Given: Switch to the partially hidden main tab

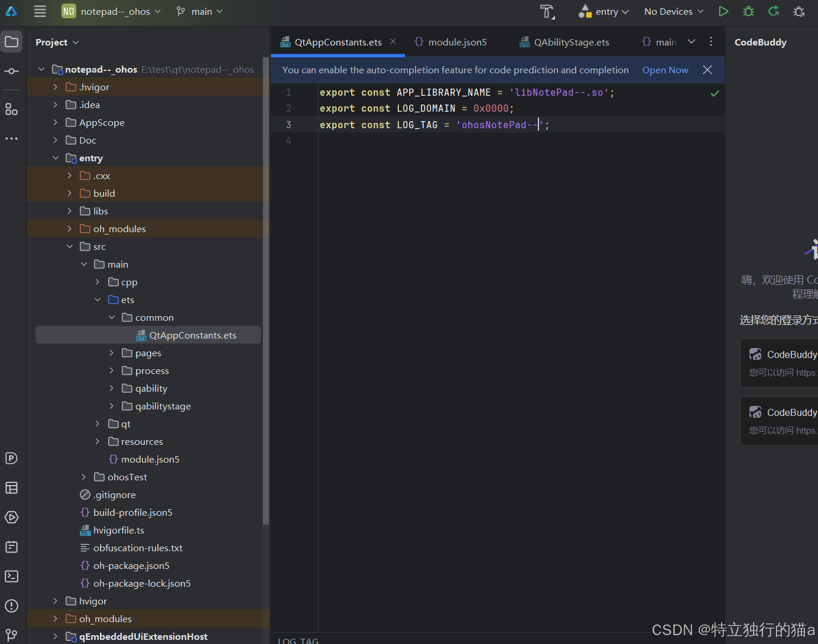Looking at the screenshot, I should (659, 42).
